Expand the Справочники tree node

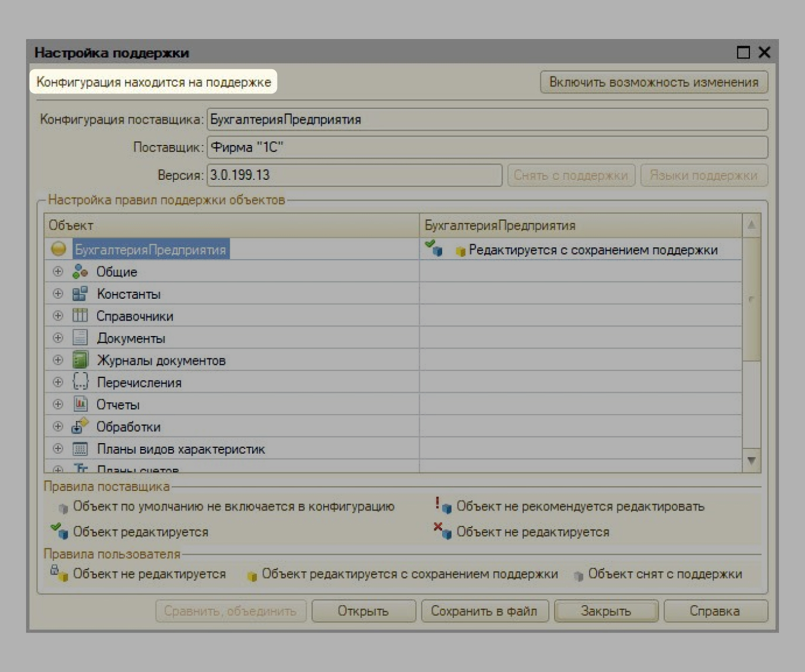pos(58,315)
